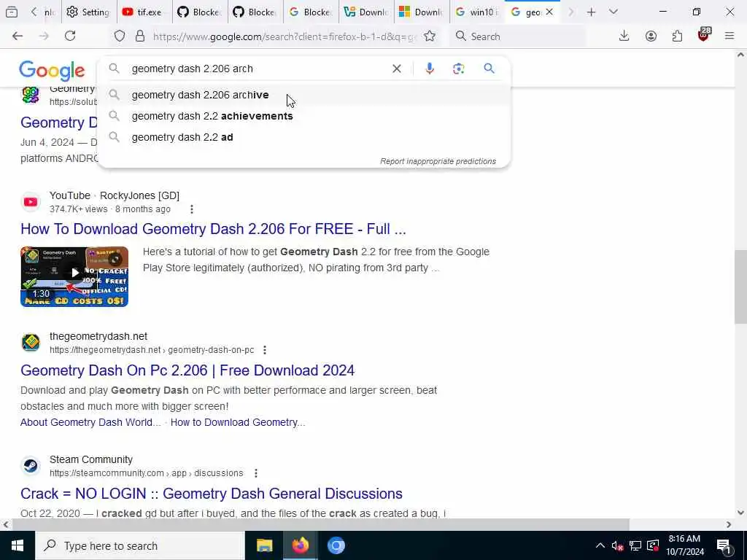Open the Windows Start menu
The image size is (747, 560).
click(x=18, y=545)
